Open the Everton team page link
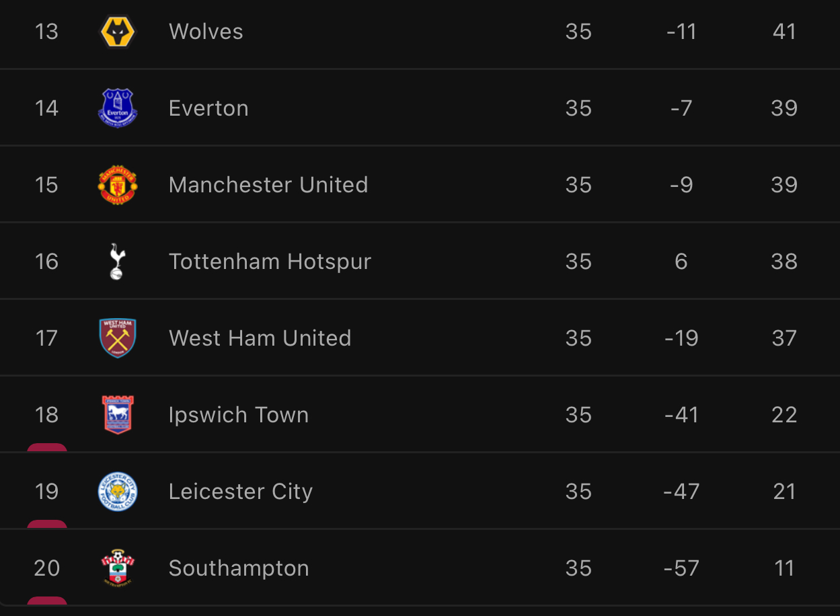The width and height of the screenshot is (840, 616). coord(208,108)
